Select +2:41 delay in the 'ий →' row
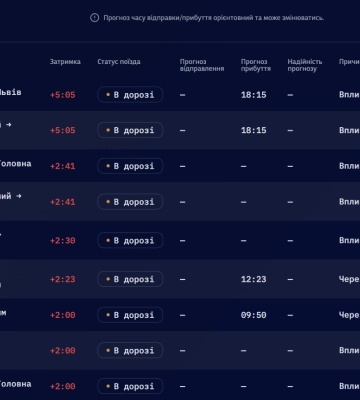The height and width of the screenshot is (400, 360). tap(63, 202)
